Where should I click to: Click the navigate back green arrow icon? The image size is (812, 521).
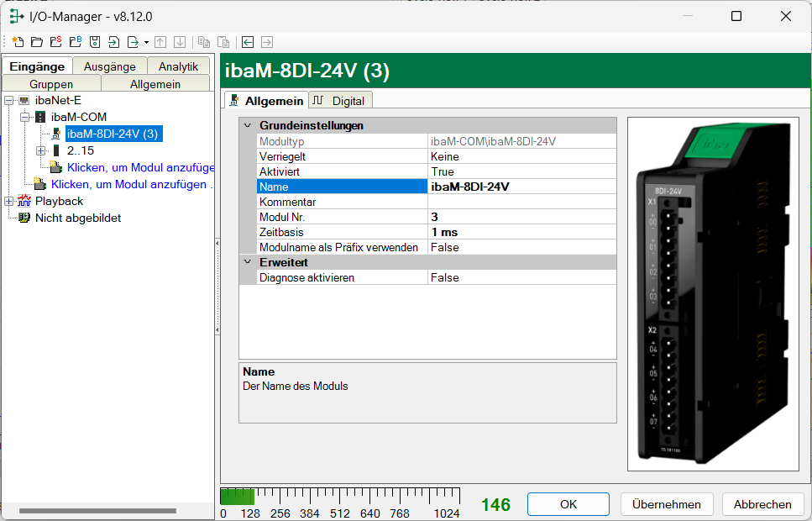(248, 42)
